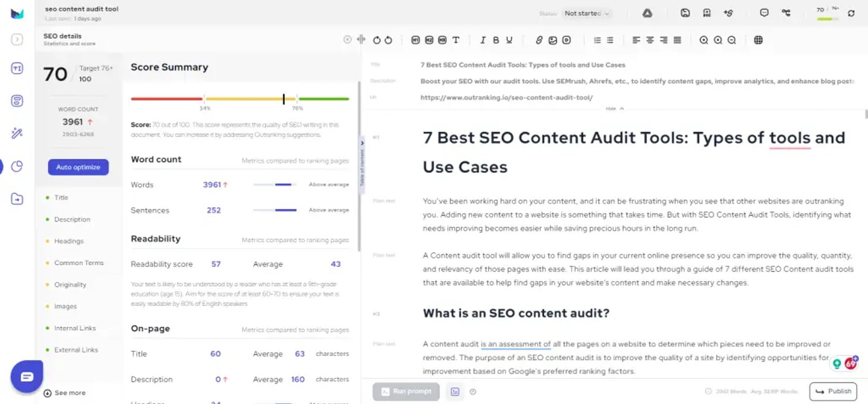Reset editor zoom with middle magnifier
Image resolution: width=868 pixels, height=404 pixels.
click(718, 40)
